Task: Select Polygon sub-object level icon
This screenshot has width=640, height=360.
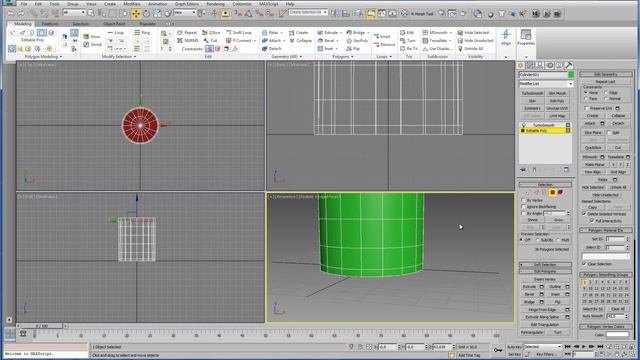Action: (x=552, y=192)
